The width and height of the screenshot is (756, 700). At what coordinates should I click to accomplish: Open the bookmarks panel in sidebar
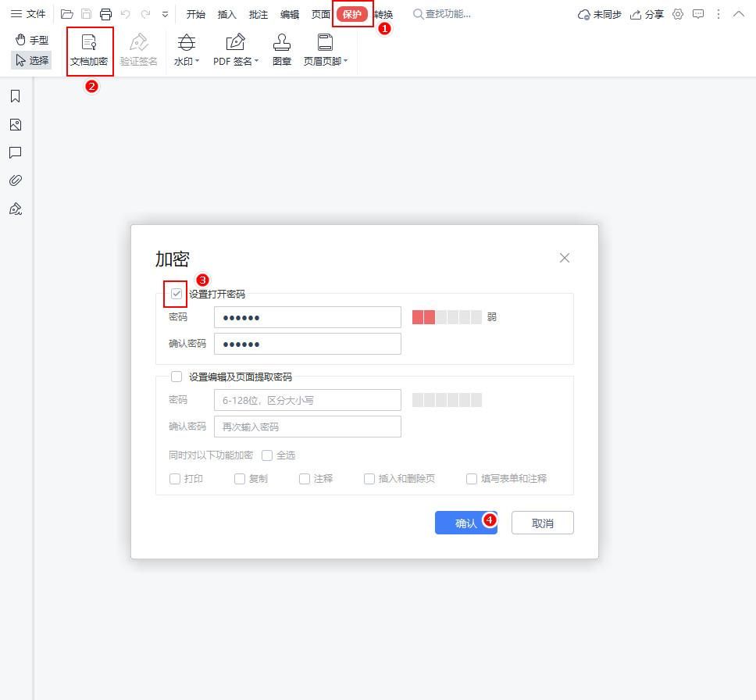(x=15, y=96)
